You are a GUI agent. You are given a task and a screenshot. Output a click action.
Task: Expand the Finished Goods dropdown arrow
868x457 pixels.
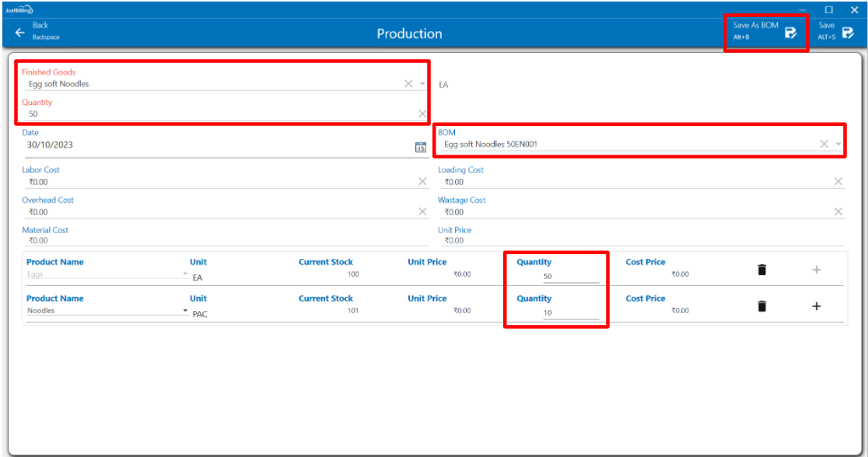click(422, 84)
